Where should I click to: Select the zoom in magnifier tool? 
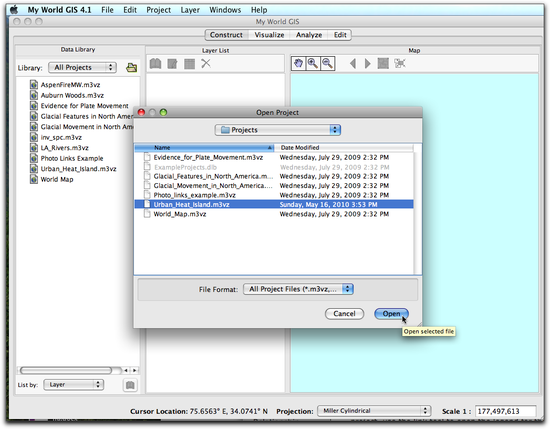[x=313, y=63]
